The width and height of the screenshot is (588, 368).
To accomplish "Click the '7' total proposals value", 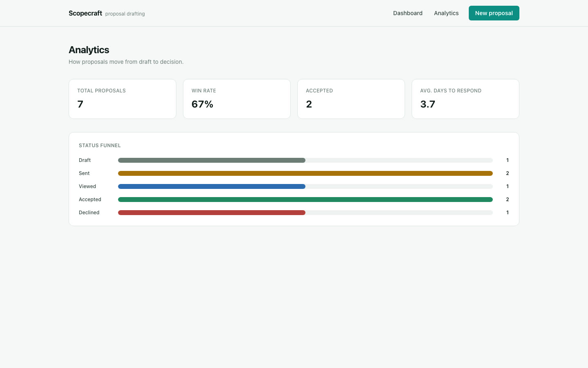I will pos(80,104).
